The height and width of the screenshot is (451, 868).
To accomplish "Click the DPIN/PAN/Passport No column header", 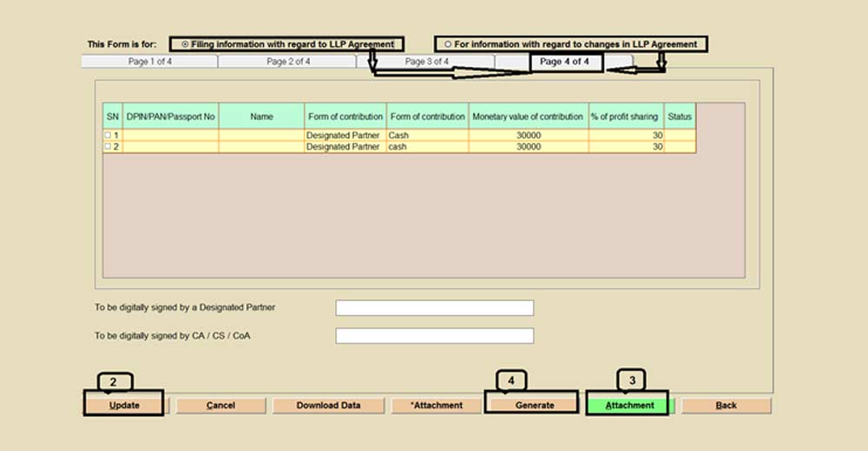I will point(170,116).
